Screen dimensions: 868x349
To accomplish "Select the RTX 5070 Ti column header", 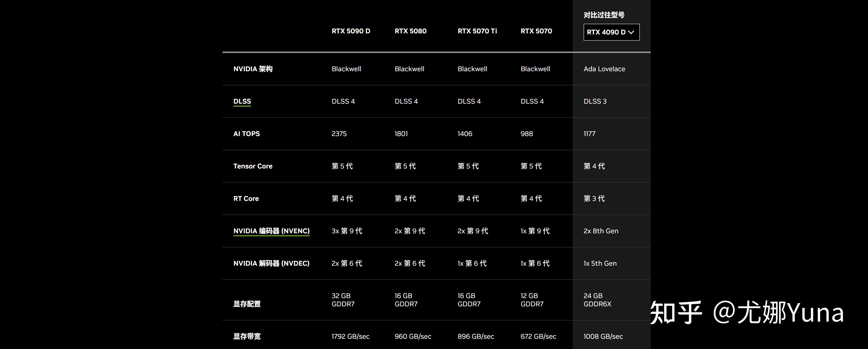I will click(477, 31).
